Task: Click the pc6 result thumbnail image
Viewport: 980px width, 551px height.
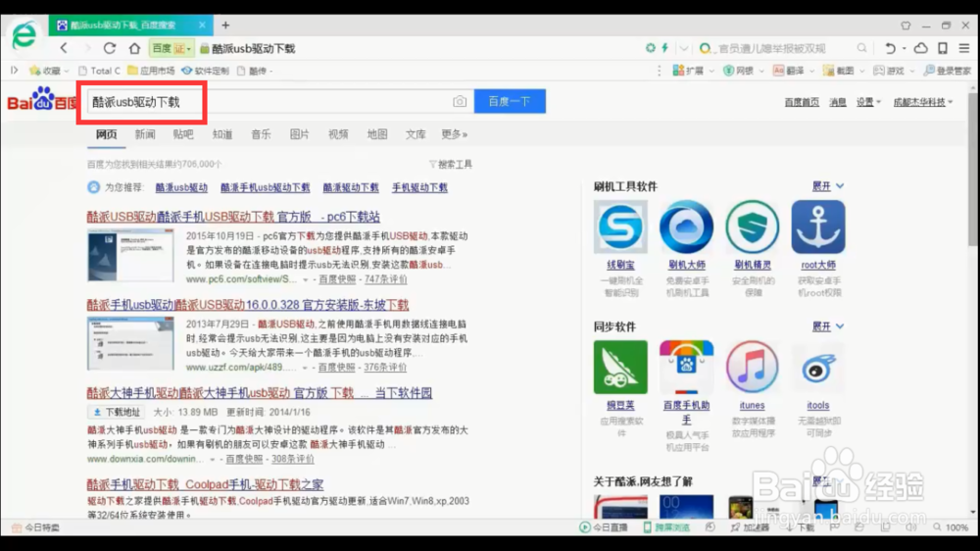Action: 130,255
